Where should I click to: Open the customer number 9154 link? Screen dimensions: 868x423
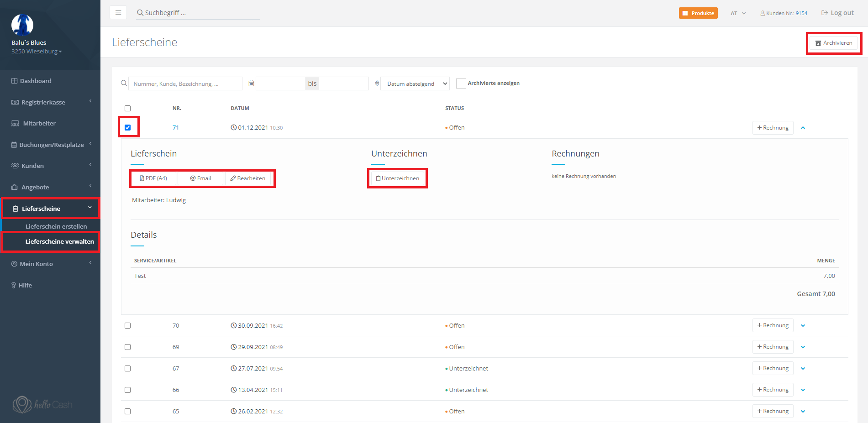click(x=801, y=13)
